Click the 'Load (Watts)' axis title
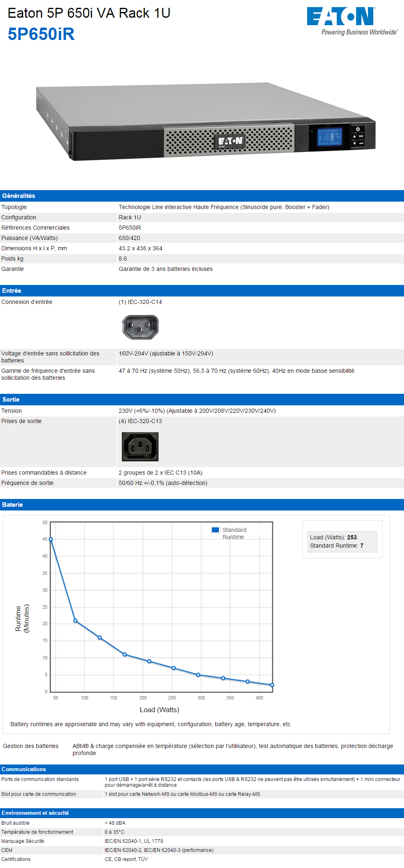 pyautogui.click(x=160, y=710)
